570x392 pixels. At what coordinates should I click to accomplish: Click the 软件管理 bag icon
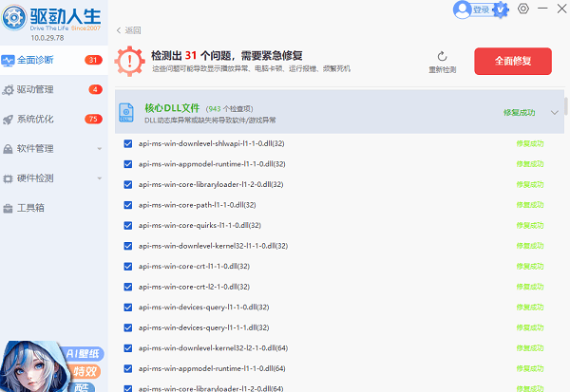click(8, 149)
